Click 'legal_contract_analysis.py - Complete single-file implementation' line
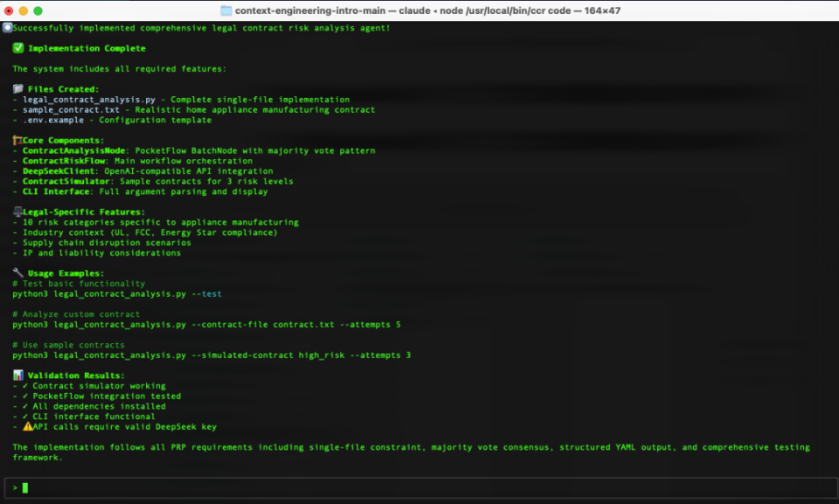839x504 pixels. coord(186,100)
